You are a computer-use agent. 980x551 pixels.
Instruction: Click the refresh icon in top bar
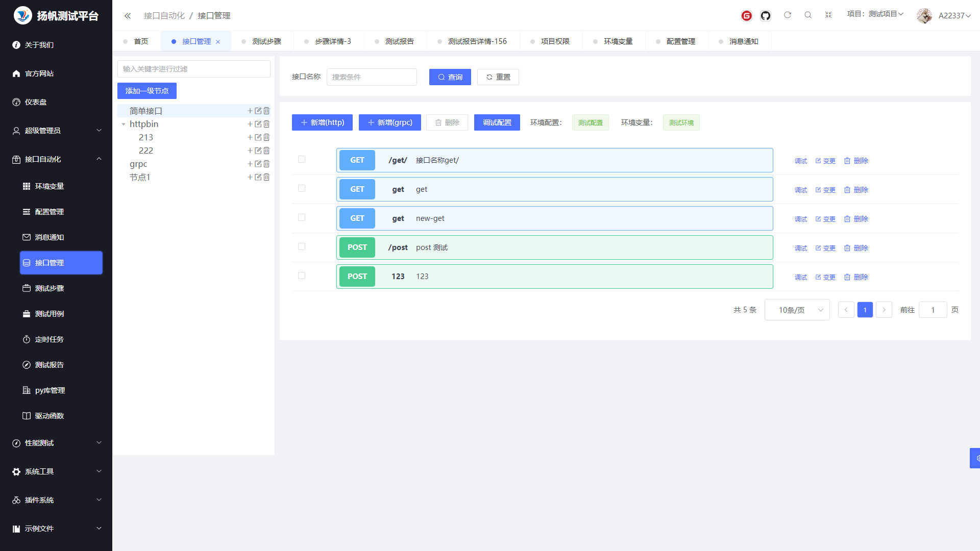click(787, 15)
